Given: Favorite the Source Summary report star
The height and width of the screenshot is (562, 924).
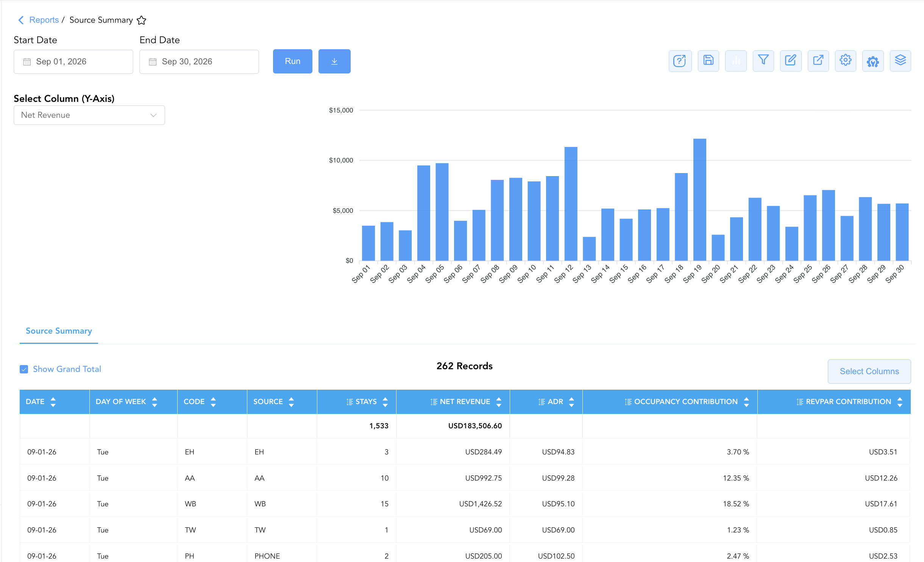Looking at the screenshot, I should pyautogui.click(x=141, y=20).
